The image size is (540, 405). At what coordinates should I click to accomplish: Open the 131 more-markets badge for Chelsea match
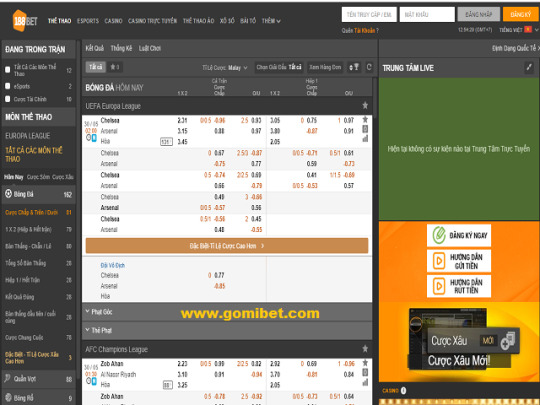click(166, 142)
